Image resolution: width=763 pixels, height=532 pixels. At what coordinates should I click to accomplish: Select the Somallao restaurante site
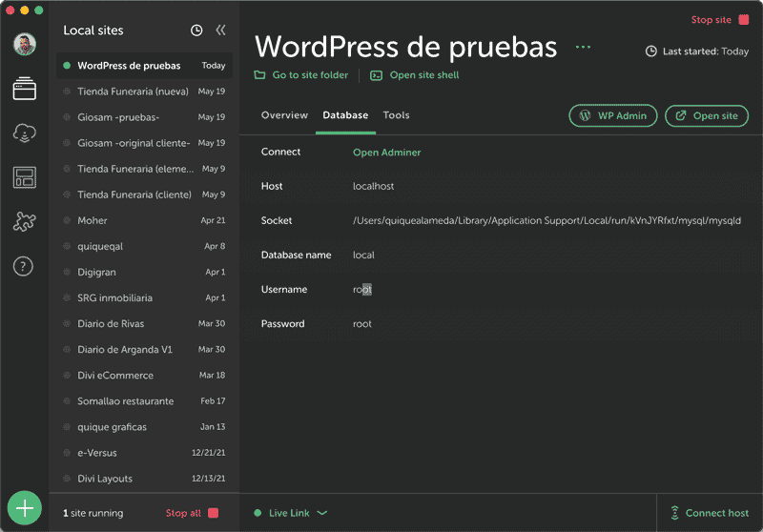click(145, 400)
